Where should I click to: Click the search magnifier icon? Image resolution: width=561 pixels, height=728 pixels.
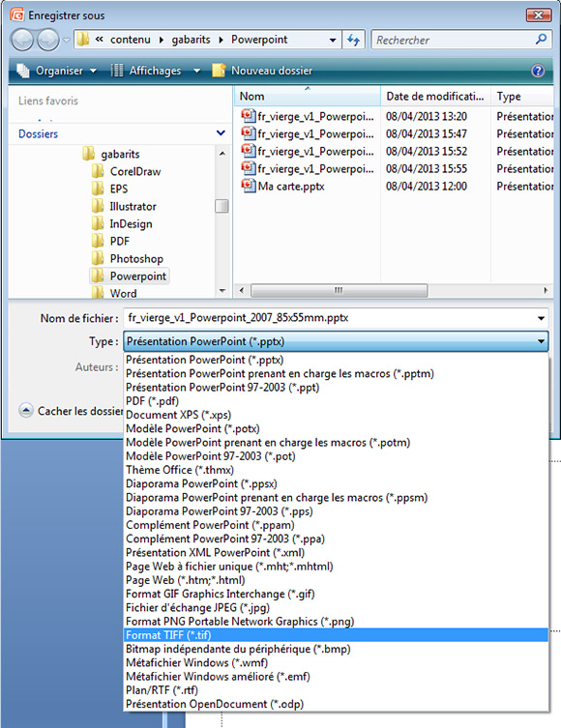click(541, 40)
